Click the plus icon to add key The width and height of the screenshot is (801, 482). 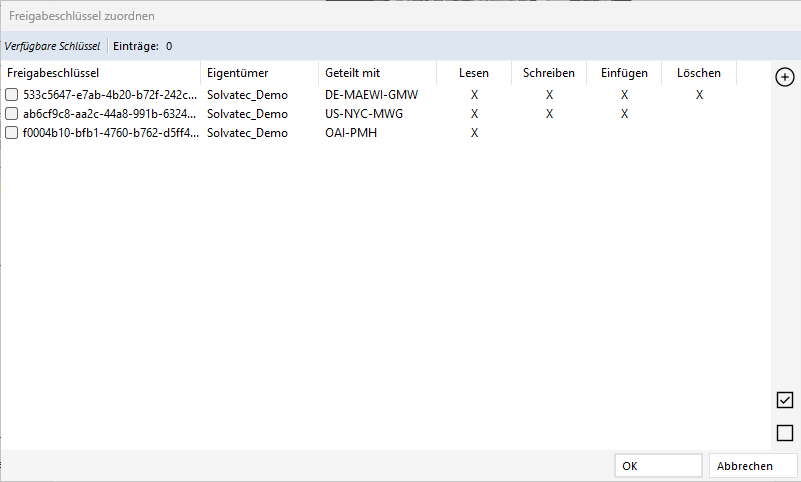[785, 78]
